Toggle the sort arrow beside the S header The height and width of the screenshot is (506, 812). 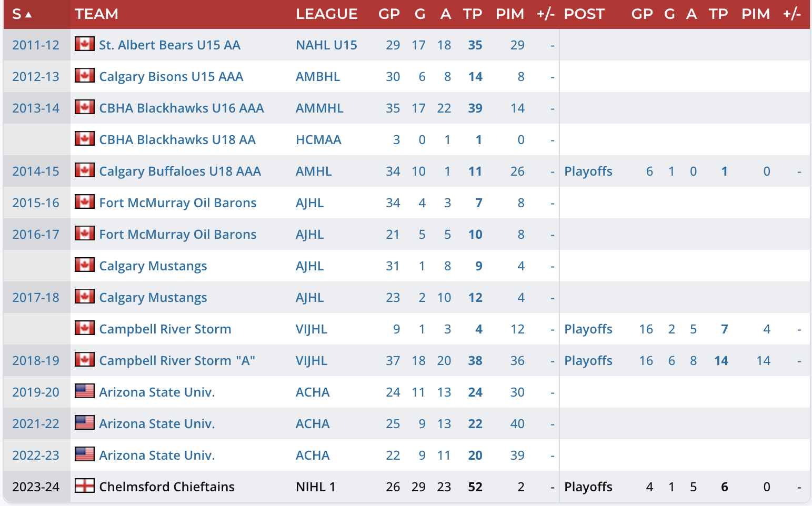click(28, 15)
